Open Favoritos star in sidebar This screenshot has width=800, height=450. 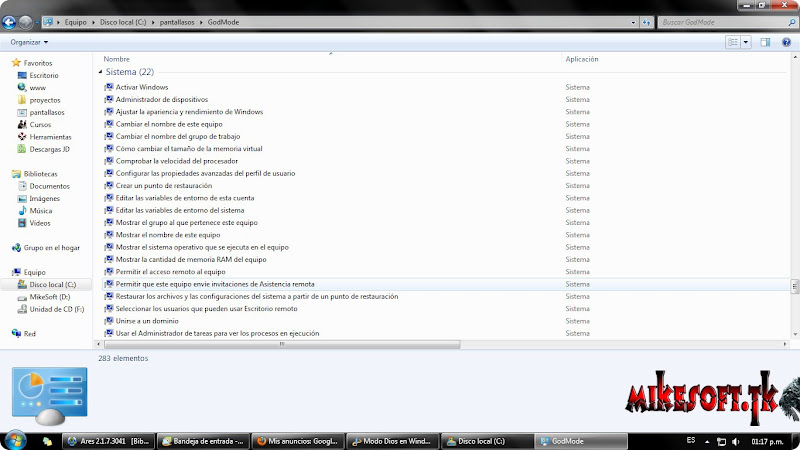16,63
